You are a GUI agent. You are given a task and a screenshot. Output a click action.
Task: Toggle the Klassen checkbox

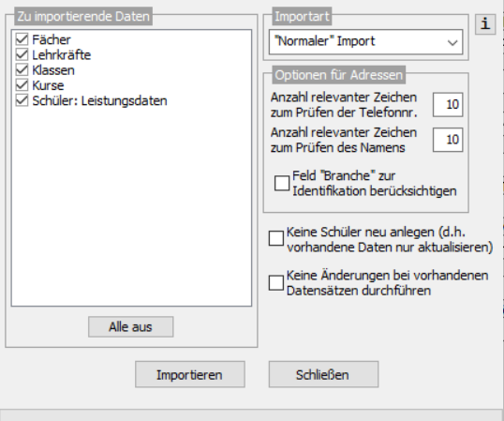pos(22,69)
